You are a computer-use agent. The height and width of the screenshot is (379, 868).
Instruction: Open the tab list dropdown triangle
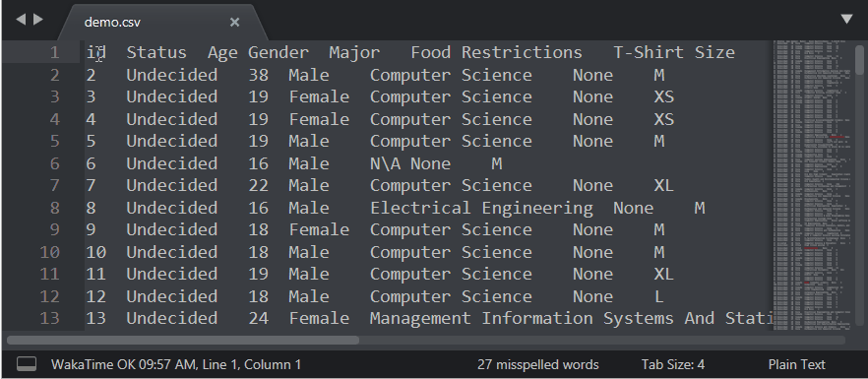point(847,20)
